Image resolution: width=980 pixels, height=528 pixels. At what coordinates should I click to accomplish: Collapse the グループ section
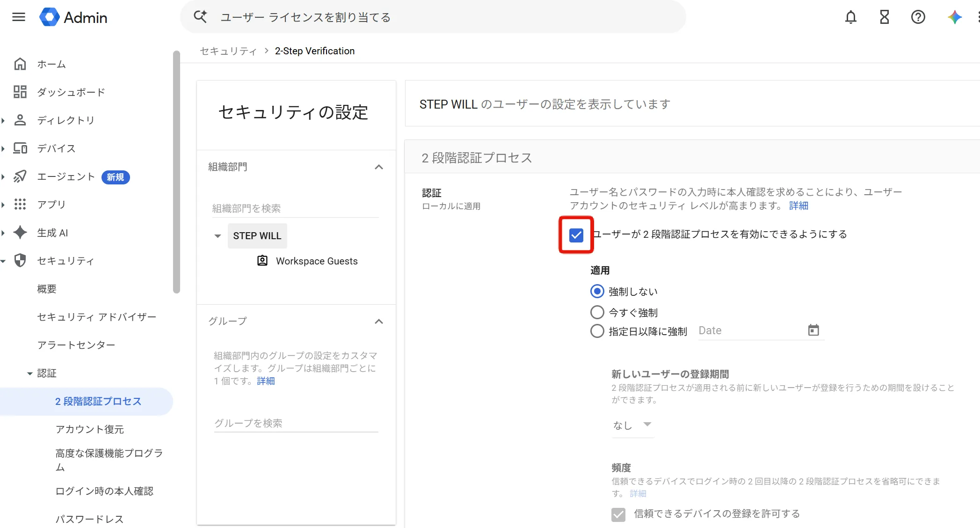379,321
